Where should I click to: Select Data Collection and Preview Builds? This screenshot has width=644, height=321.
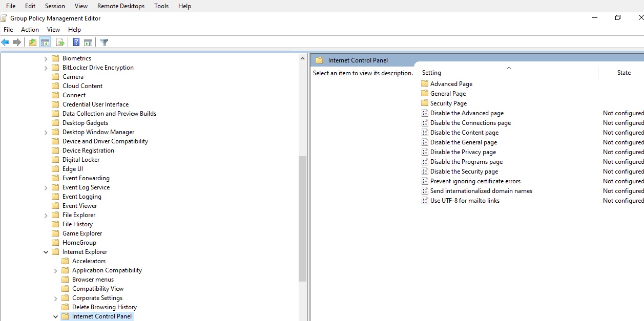tap(109, 114)
